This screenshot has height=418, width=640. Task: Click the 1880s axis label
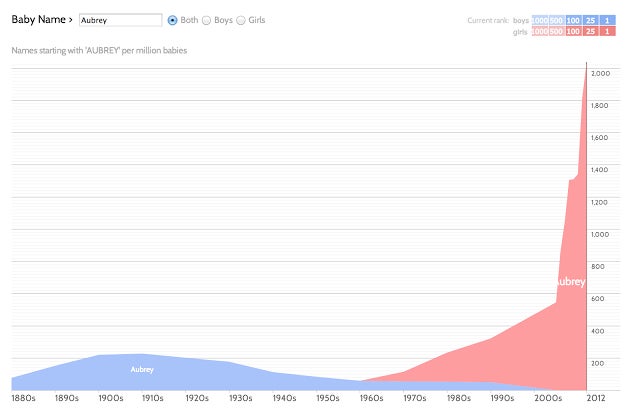coord(23,398)
